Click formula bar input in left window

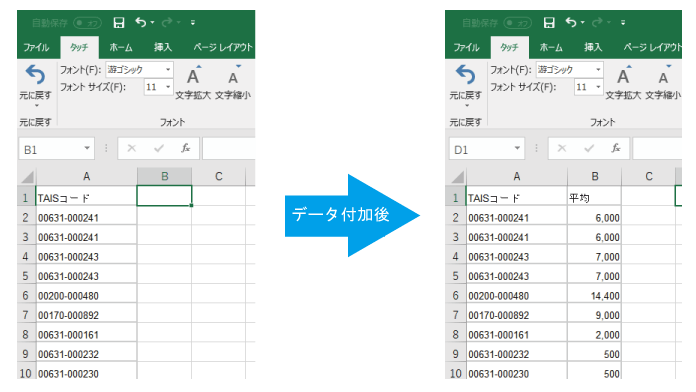[229, 149]
